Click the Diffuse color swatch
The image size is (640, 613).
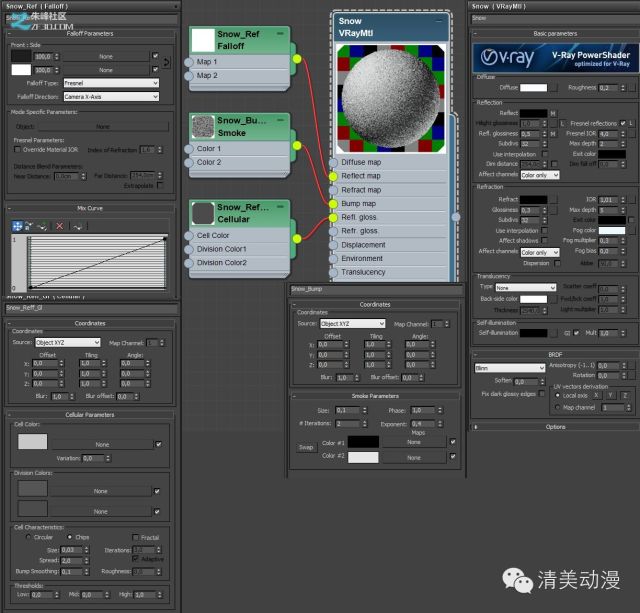pyautogui.click(x=533, y=87)
